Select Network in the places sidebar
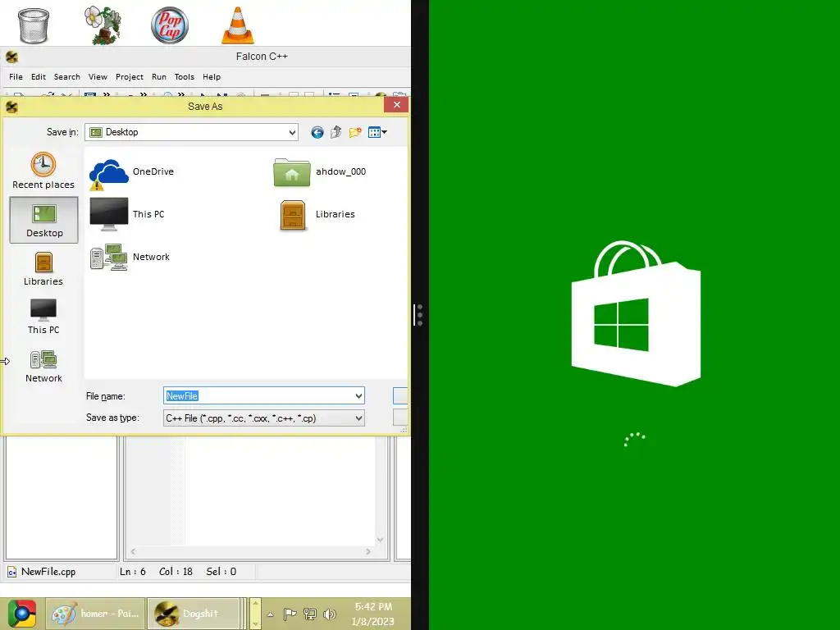The height and width of the screenshot is (630, 840). [x=43, y=367]
